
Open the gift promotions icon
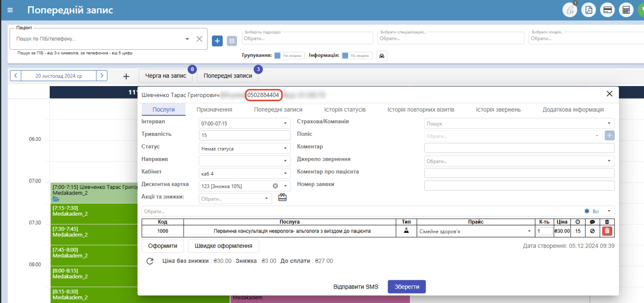pyautogui.click(x=282, y=197)
